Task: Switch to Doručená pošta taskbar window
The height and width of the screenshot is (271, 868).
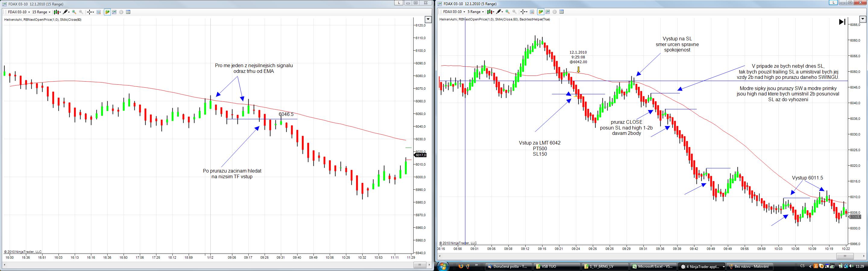Action: tap(508, 266)
